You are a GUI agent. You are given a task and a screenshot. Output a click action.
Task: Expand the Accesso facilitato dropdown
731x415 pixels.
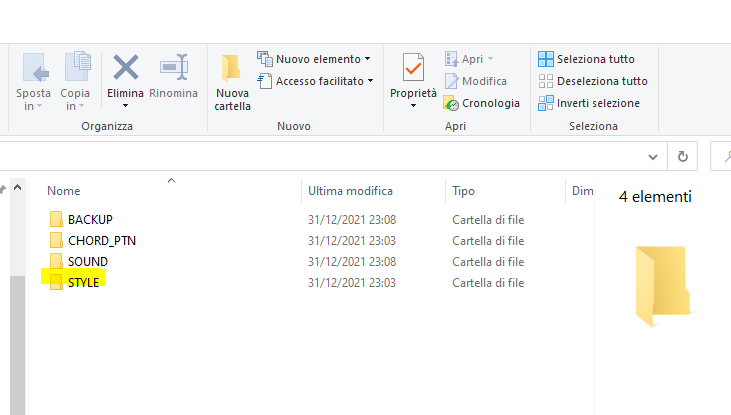pos(316,81)
